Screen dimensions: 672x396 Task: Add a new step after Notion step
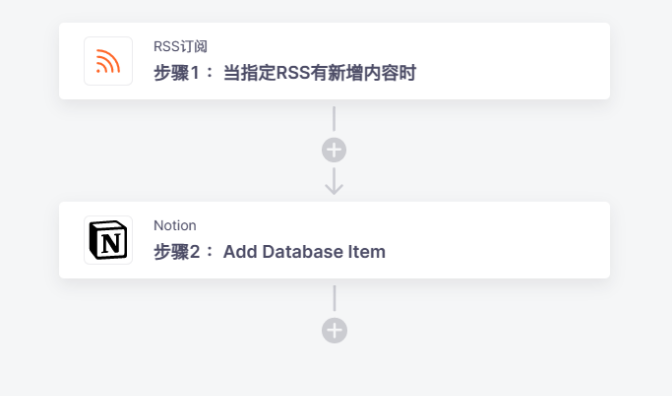[334, 330]
